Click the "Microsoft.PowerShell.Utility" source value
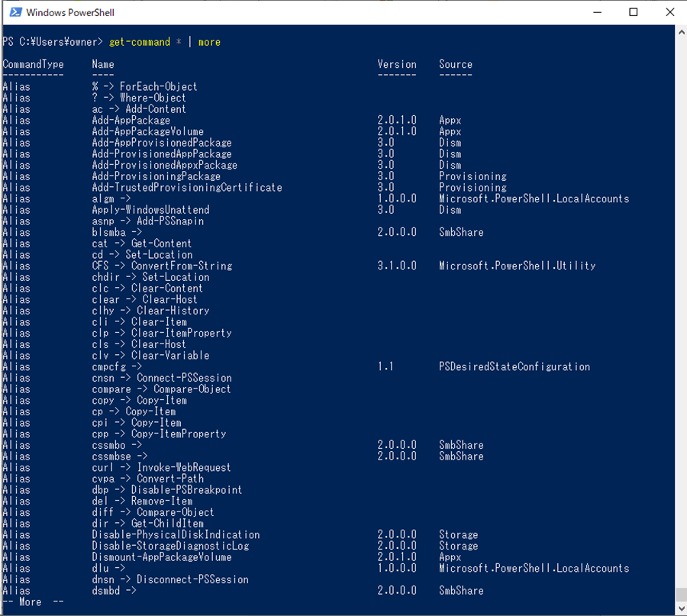 (x=517, y=266)
